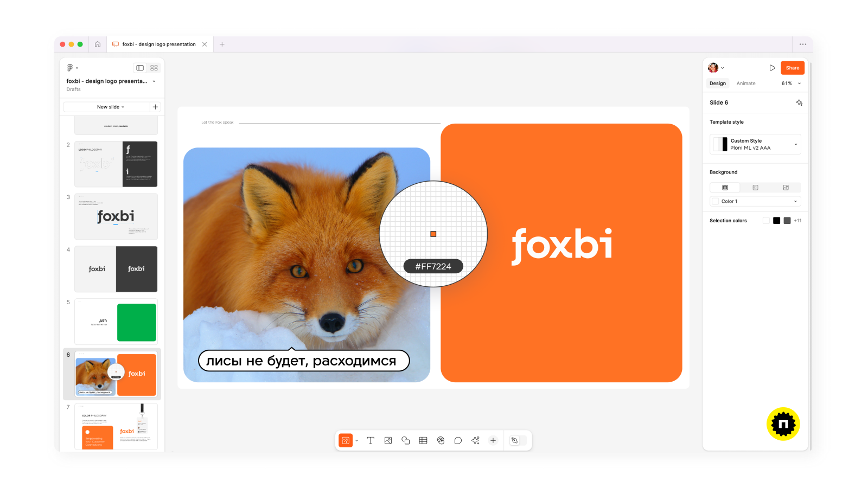Image resolution: width=868 pixels, height=488 pixels.
Task: Select the Text tool in the toolbar
Action: click(x=371, y=440)
